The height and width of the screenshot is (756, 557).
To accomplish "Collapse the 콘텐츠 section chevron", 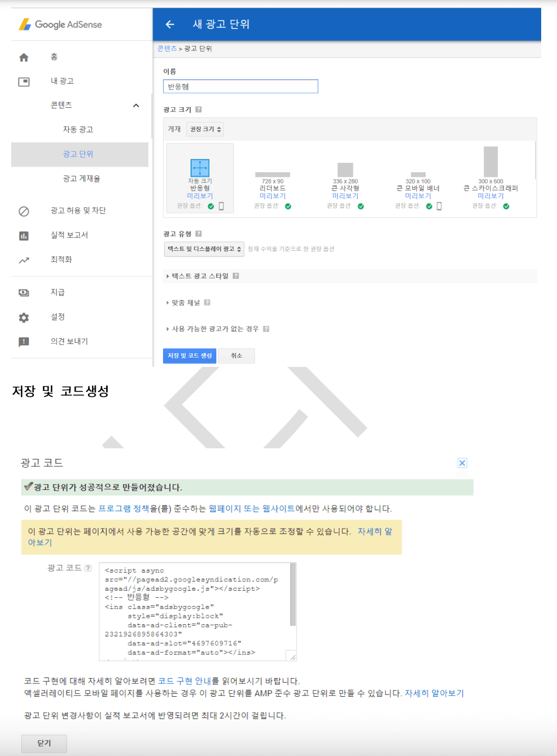I will pos(136,105).
